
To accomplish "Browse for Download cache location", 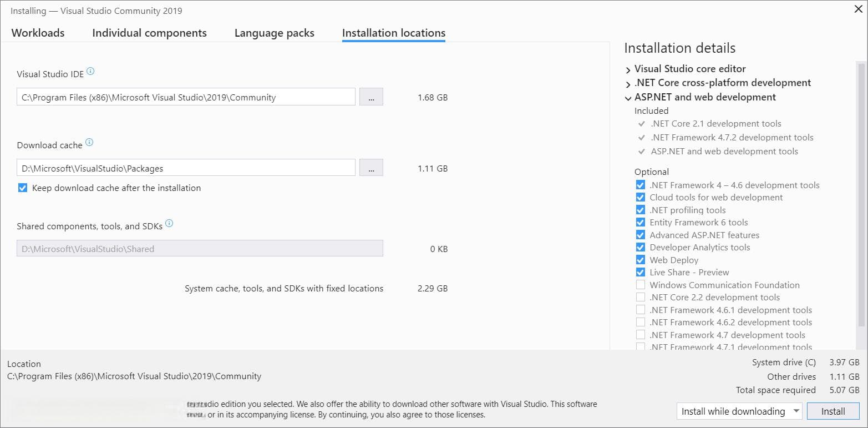I will pyautogui.click(x=371, y=168).
